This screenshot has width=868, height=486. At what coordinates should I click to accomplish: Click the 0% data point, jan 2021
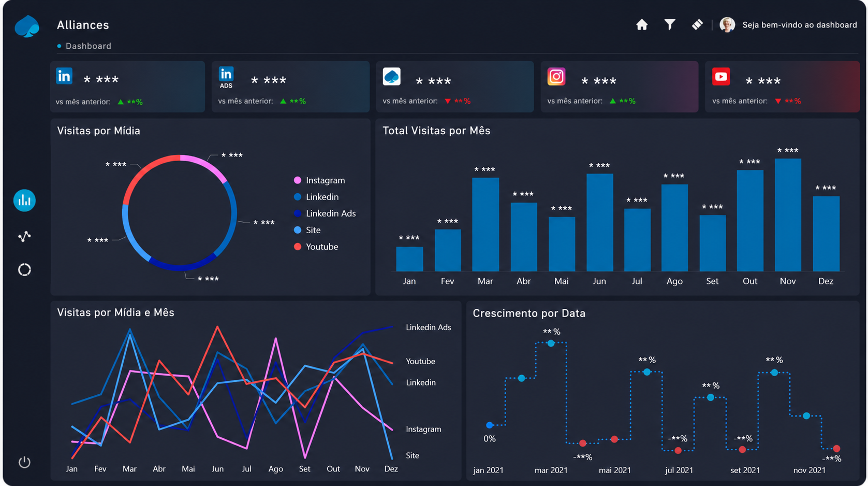tap(490, 425)
